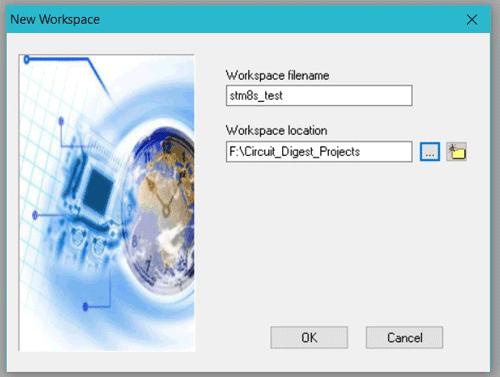The width and height of the screenshot is (500, 377).
Task: Confirm workspace with OK button
Action: click(x=309, y=338)
